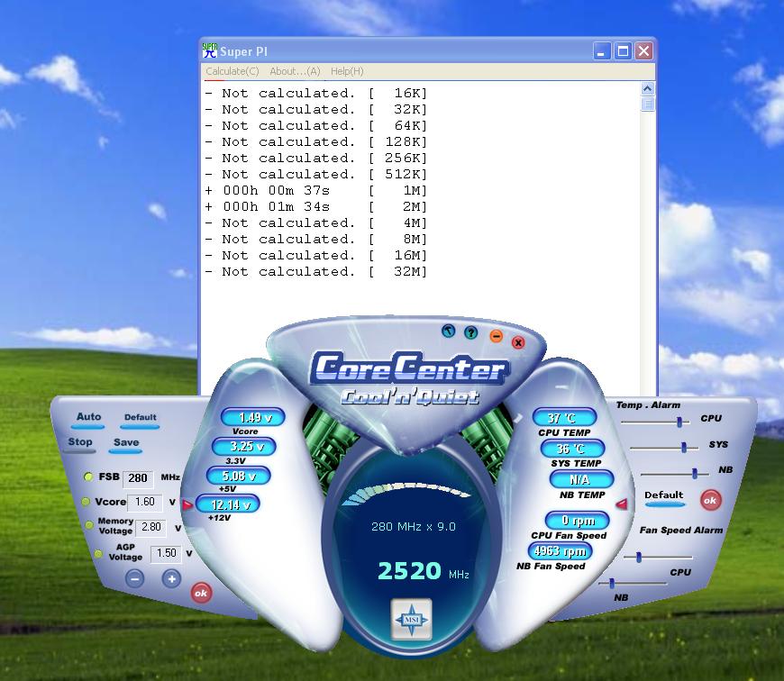This screenshot has height=681, width=784.
Task: Open the Calculate(C) menu in Super PI
Action: tap(232, 71)
